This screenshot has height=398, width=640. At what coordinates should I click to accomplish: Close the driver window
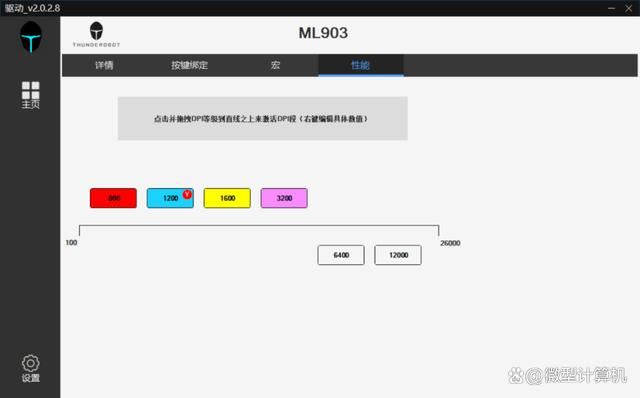629,8
